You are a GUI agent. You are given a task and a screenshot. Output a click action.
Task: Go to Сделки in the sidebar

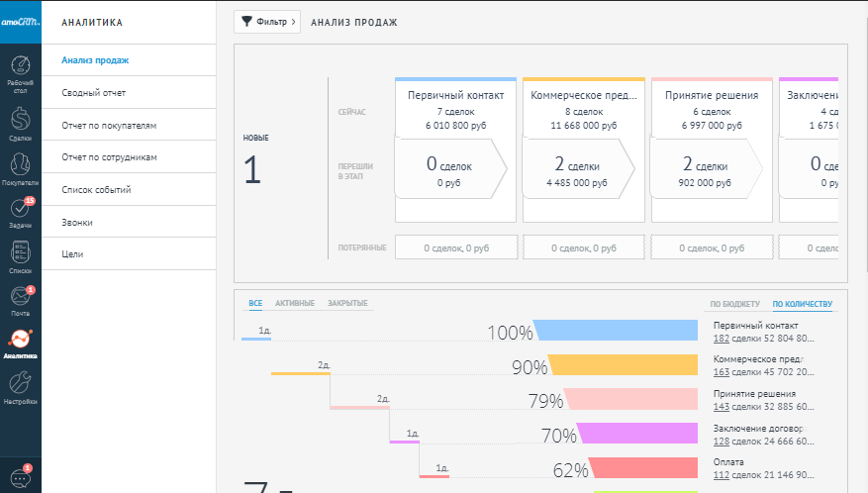click(20, 124)
